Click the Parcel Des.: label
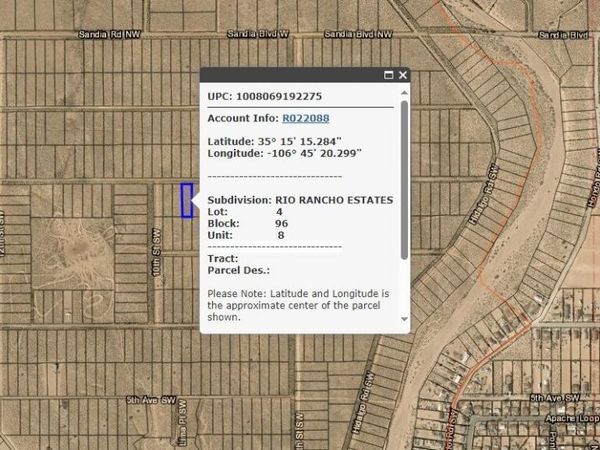The image size is (600, 450). 239,271
